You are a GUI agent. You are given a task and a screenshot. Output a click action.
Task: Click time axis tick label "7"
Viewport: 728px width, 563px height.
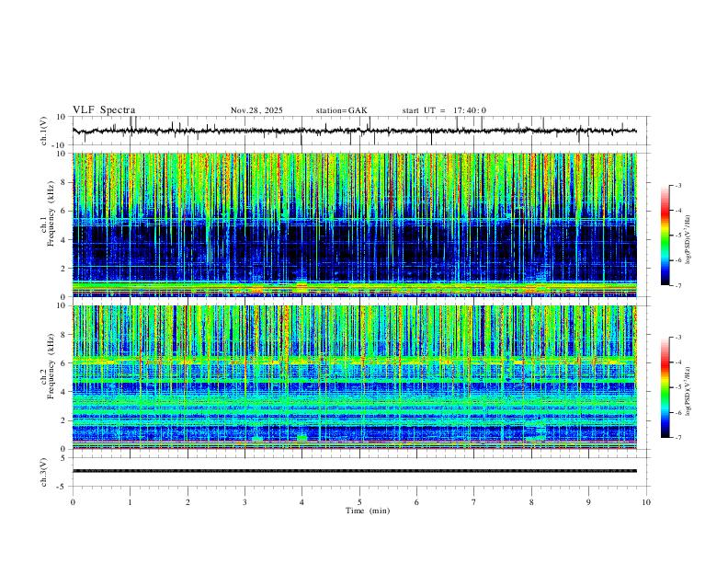click(474, 502)
